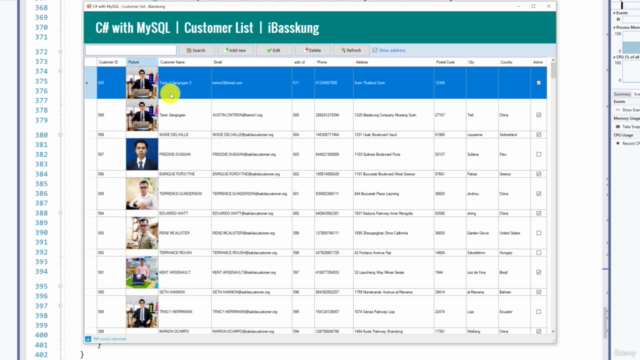The width and height of the screenshot is (640, 360).
Task: Toggle Active checkbox for TRACY HERRMANN
Action: coord(538,312)
